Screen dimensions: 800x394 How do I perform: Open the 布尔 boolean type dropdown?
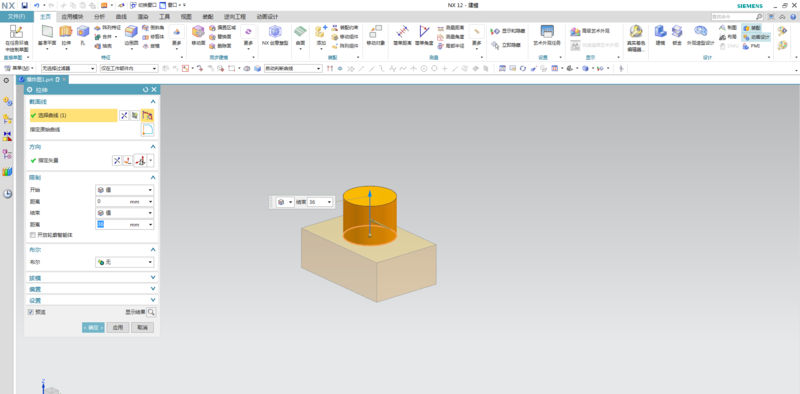(124, 262)
